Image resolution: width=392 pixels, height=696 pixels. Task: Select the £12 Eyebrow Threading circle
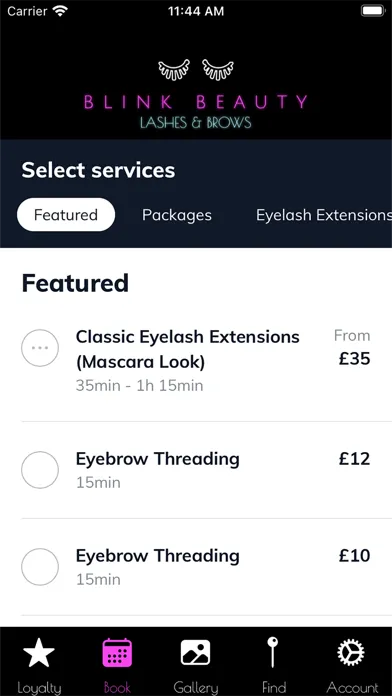40,470
